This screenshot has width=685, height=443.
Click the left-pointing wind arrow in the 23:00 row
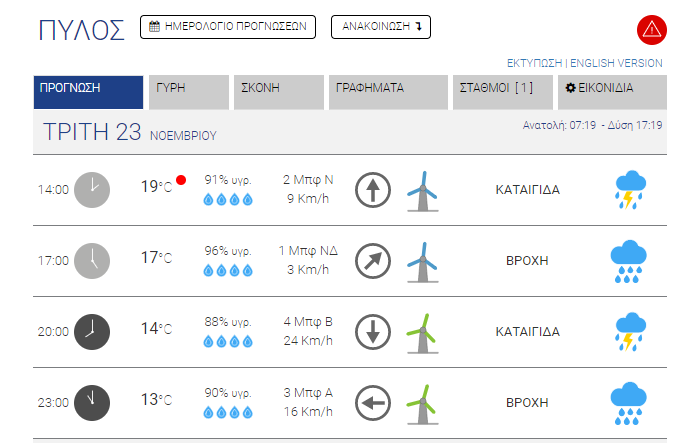373,403
